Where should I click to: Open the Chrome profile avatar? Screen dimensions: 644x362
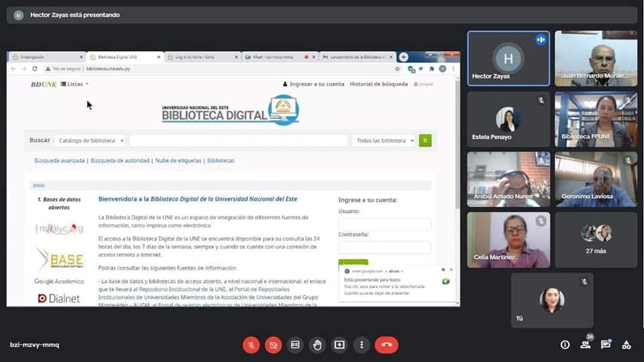pos(442,69)
